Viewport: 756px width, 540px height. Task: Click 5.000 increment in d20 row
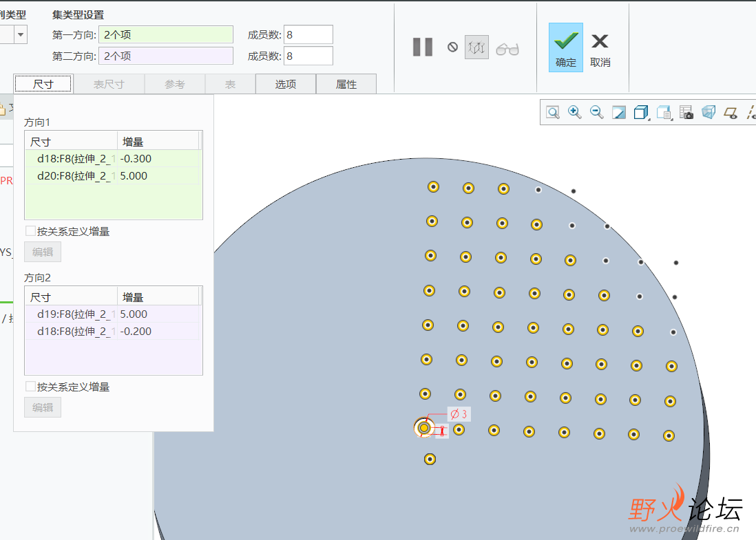[134, 176]
